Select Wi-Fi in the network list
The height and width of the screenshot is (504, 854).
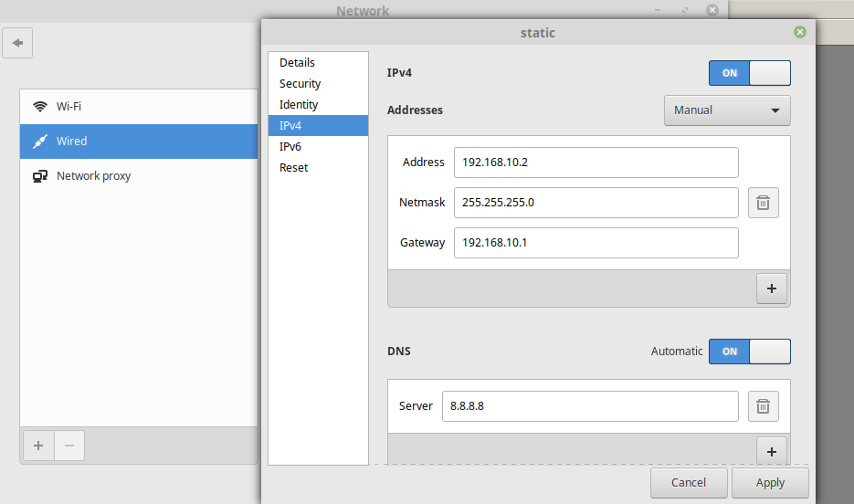[139, 107]
